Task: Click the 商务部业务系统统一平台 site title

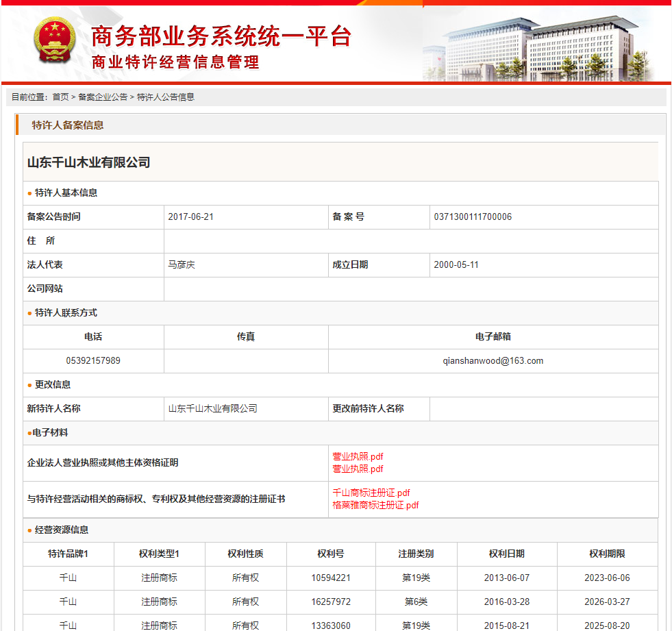Action: point(221,36)
